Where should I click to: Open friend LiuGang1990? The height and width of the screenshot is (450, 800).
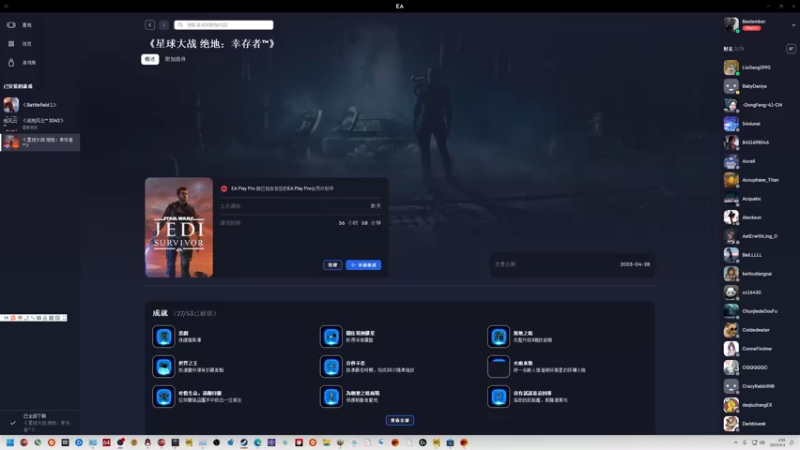(x=758, y=67)
